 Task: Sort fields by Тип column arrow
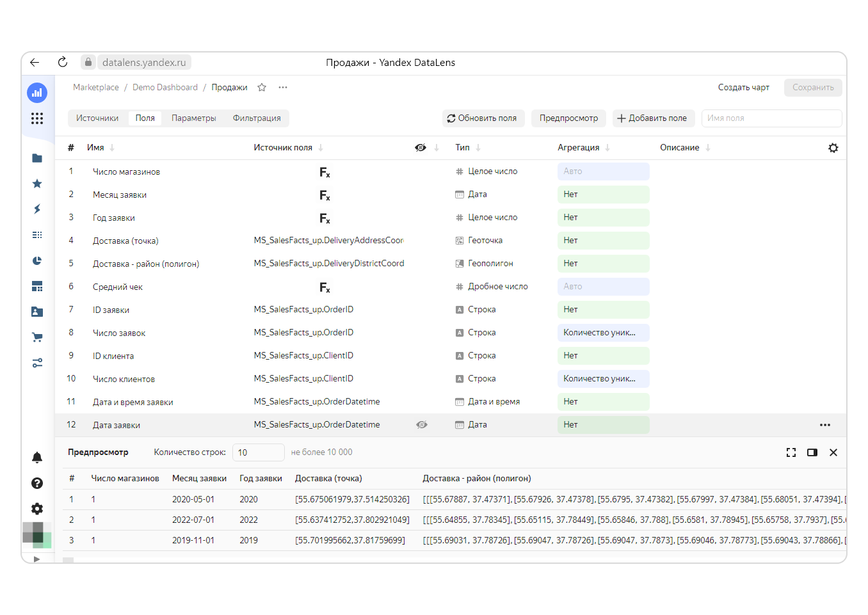pyautogui.click(x=478, y=148)
